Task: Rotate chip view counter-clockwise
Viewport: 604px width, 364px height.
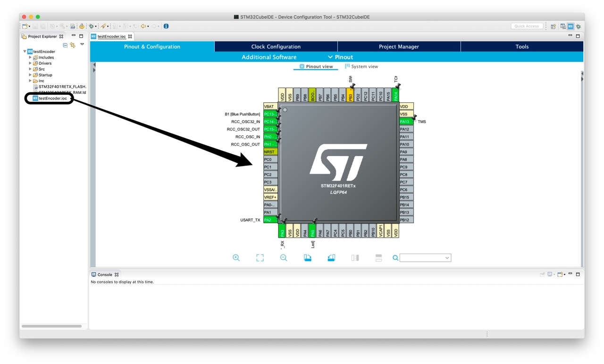Action: 331,257
